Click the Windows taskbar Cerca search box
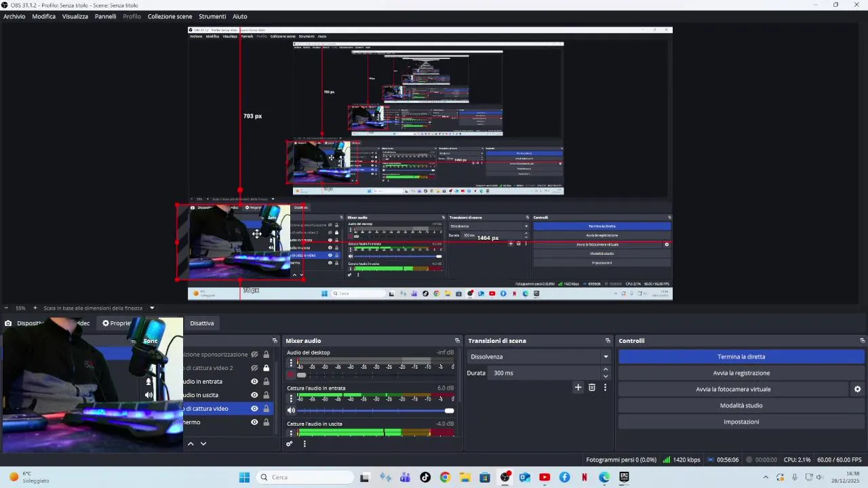 (304, 477)
